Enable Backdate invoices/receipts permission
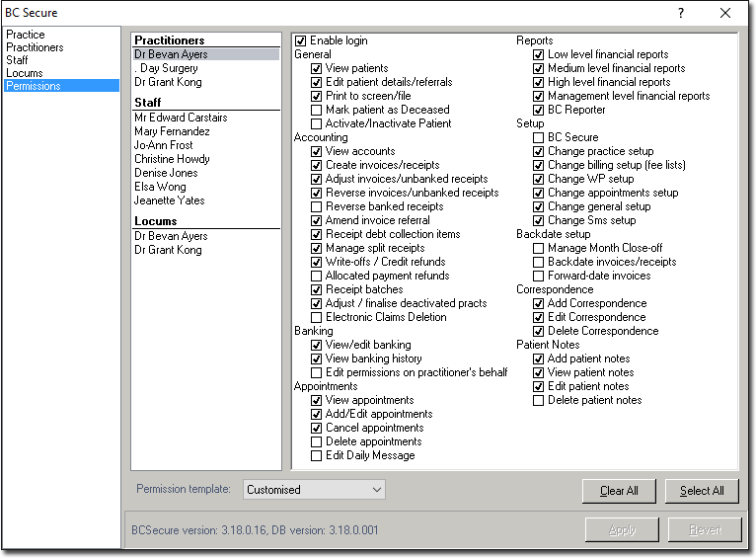Image resolution: width=756 pixels, height=558 pixels. (x=539, y=263)
